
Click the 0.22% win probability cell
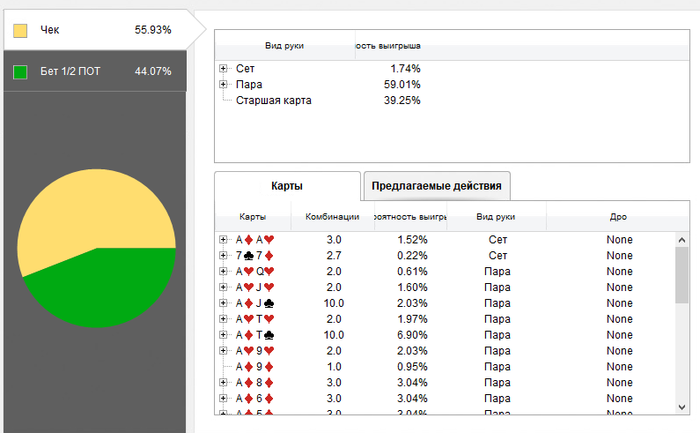pos(412,255)
